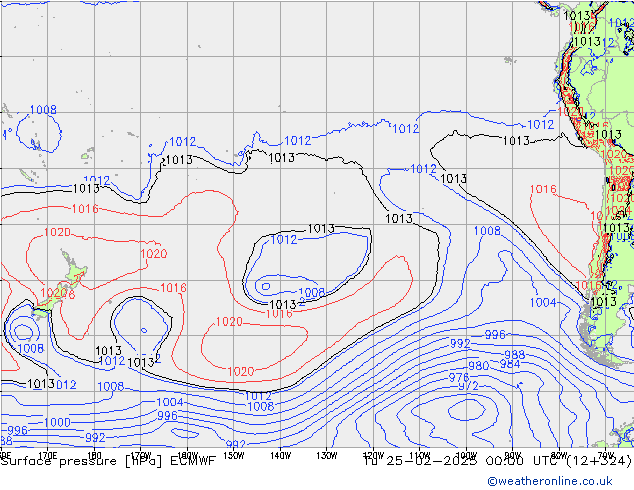Click the 980 isobar label
Image resolution: width=634 pixels, height=490 pixels.
479,366
